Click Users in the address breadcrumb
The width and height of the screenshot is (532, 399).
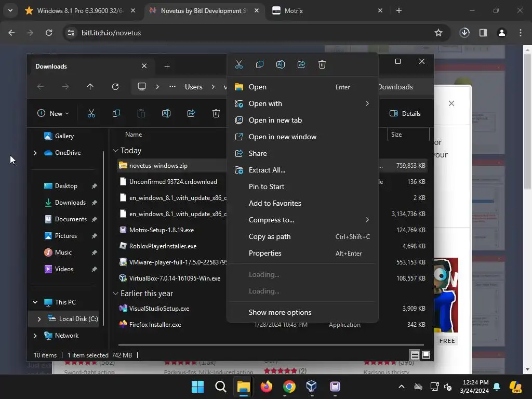pyautogui.click(x=194, y=87)
